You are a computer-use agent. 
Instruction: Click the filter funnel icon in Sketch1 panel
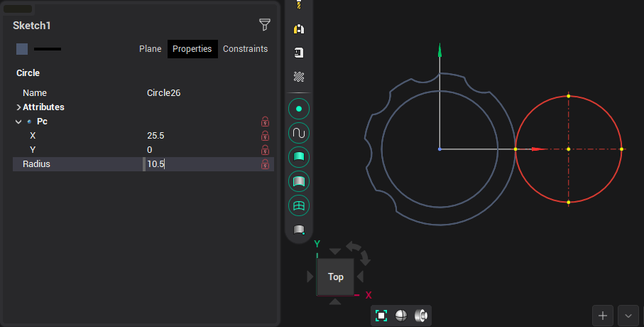coord(265,25)
